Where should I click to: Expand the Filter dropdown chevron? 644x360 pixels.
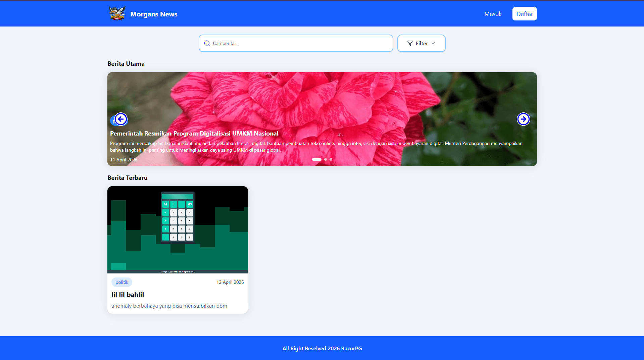[x=433, y=43]
